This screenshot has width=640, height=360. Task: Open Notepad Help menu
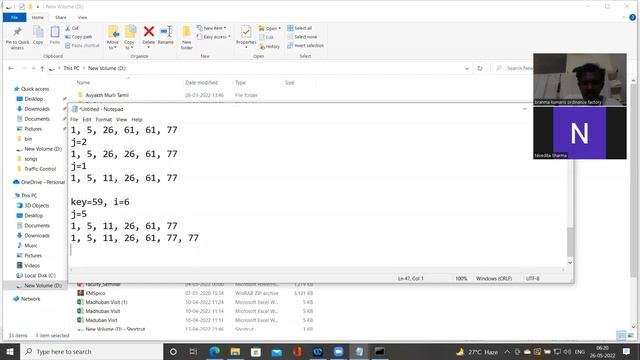click(x=137, y=120)
